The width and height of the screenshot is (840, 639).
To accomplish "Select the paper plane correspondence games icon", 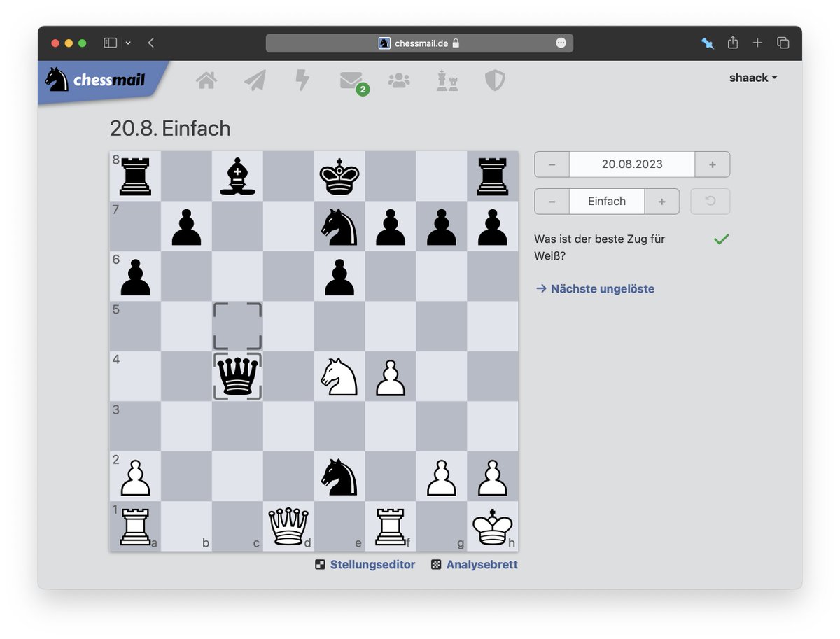I will tap(254, 80).
